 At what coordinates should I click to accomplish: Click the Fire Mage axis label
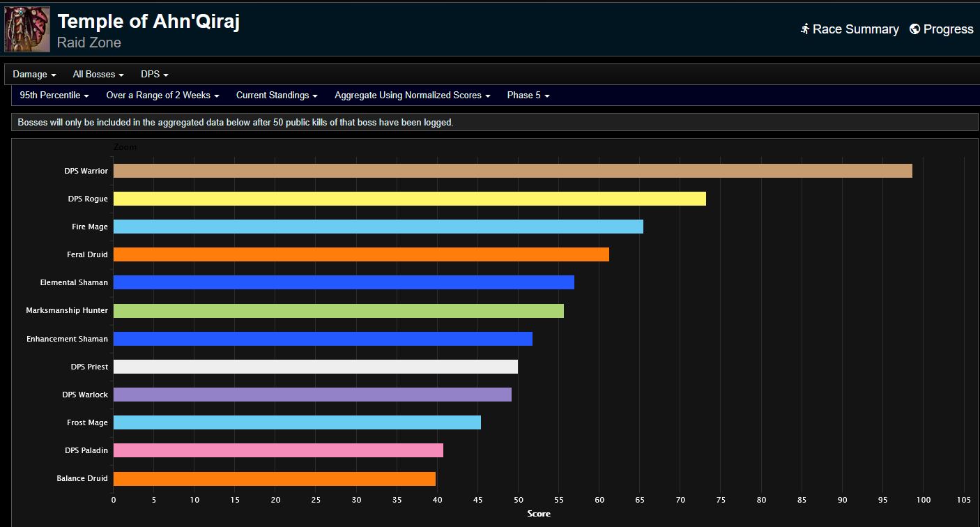[90, 227]
